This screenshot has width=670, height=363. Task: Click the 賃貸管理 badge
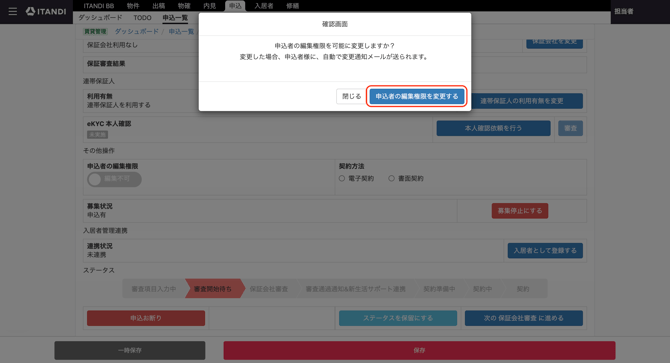(x=95, y=32)
